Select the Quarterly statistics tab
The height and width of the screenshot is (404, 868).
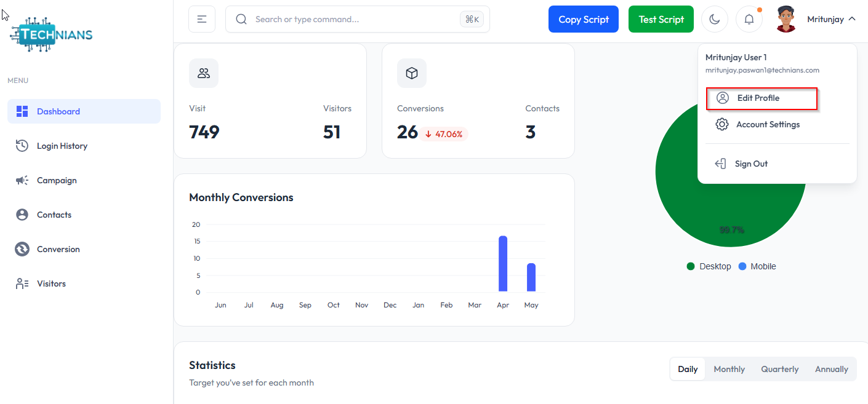pyautogui.click(x=779, y=370)
